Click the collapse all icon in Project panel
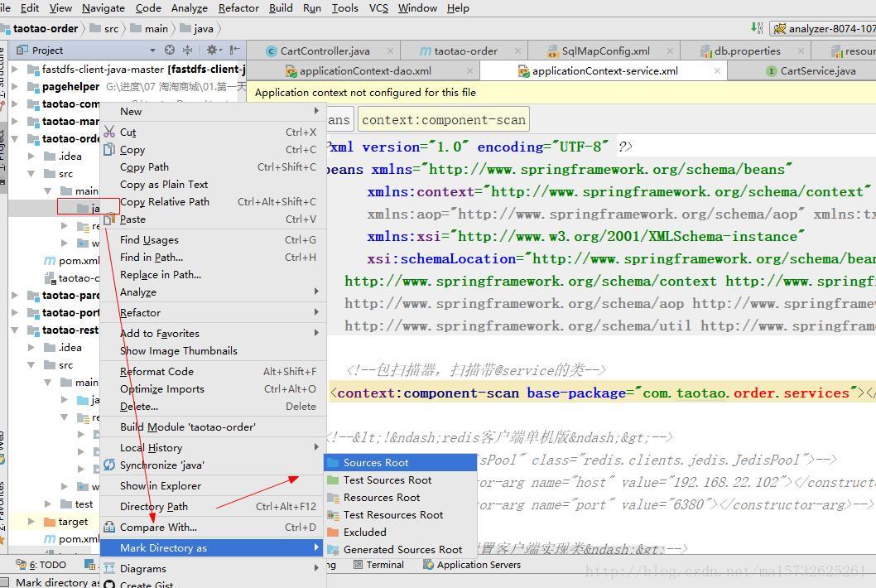The height and width of the screenshot is (588, 876). point(187,50)
